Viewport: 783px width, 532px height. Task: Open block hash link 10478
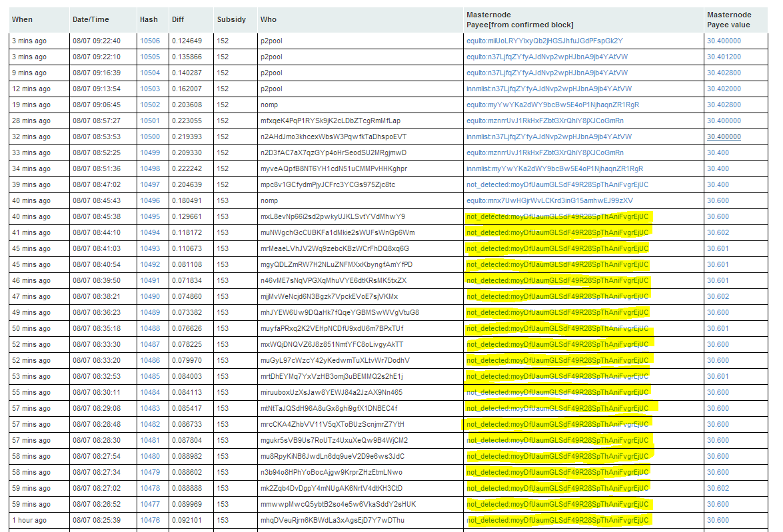pyautogui.click(x=150, y=488)
